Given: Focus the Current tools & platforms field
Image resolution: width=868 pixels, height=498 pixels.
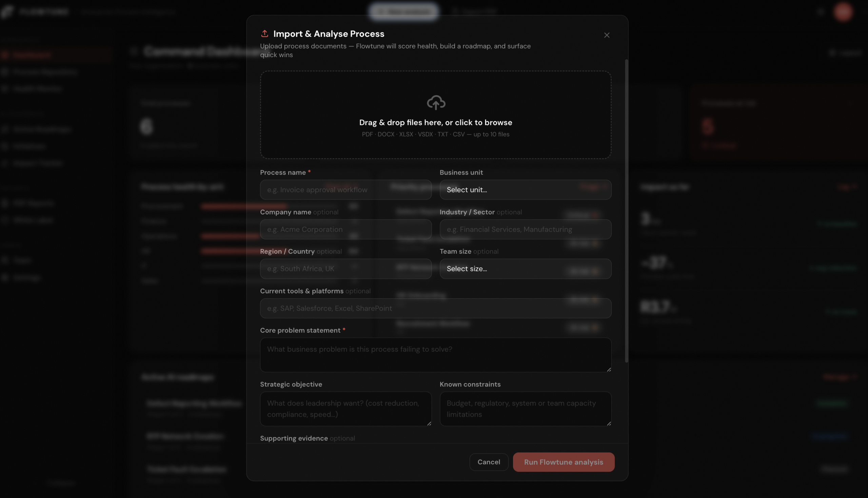Looking at the screenshot, I should [x=436, y=309].
